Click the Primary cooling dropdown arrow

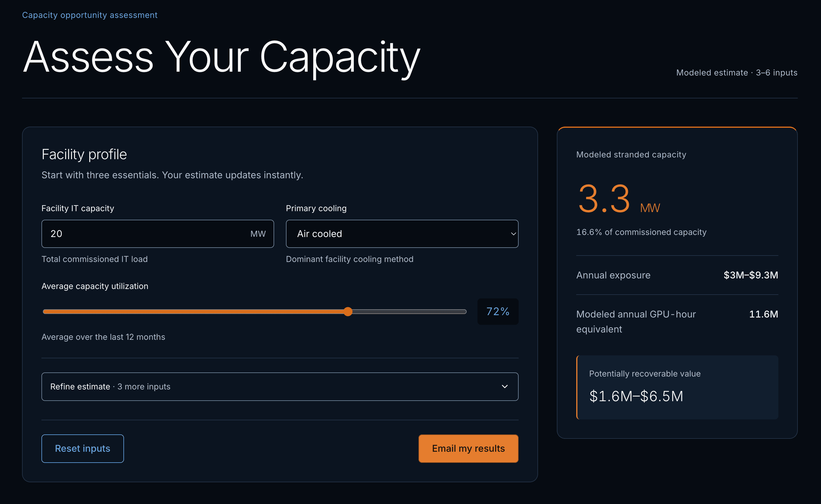[x=514, y=234]
